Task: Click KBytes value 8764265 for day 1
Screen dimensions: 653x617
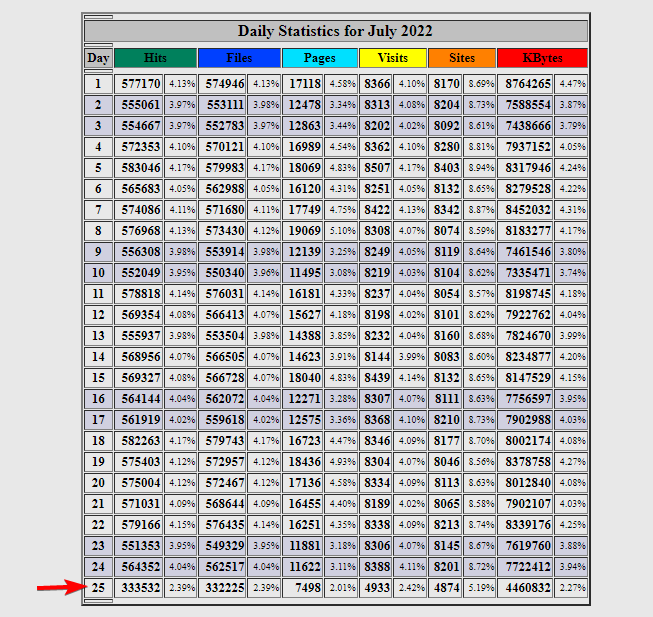Action: (525, 84)
